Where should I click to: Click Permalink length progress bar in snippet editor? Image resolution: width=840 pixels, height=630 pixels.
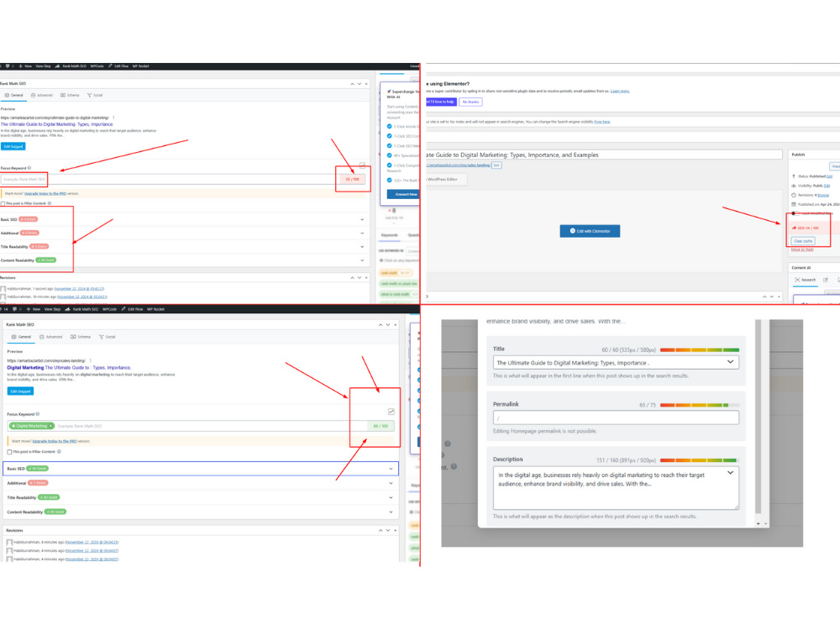[700, 405]
